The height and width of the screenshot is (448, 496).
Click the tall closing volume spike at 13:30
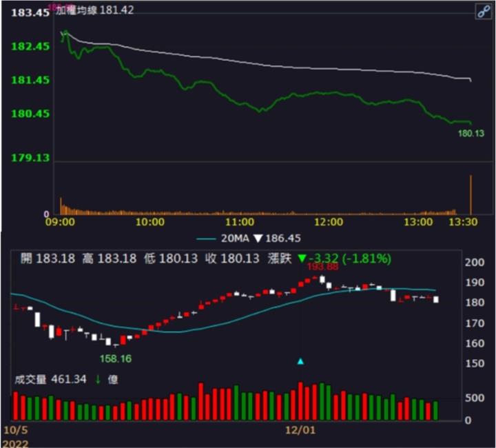[x=471, y=194]
